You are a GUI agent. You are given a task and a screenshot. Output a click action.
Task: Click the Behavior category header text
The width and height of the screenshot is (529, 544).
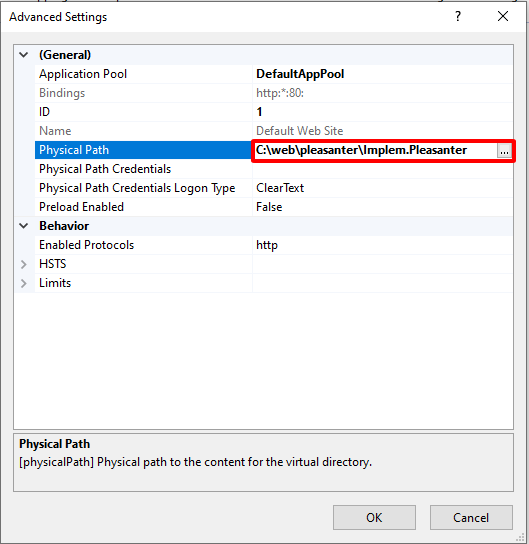pos(64,226)
